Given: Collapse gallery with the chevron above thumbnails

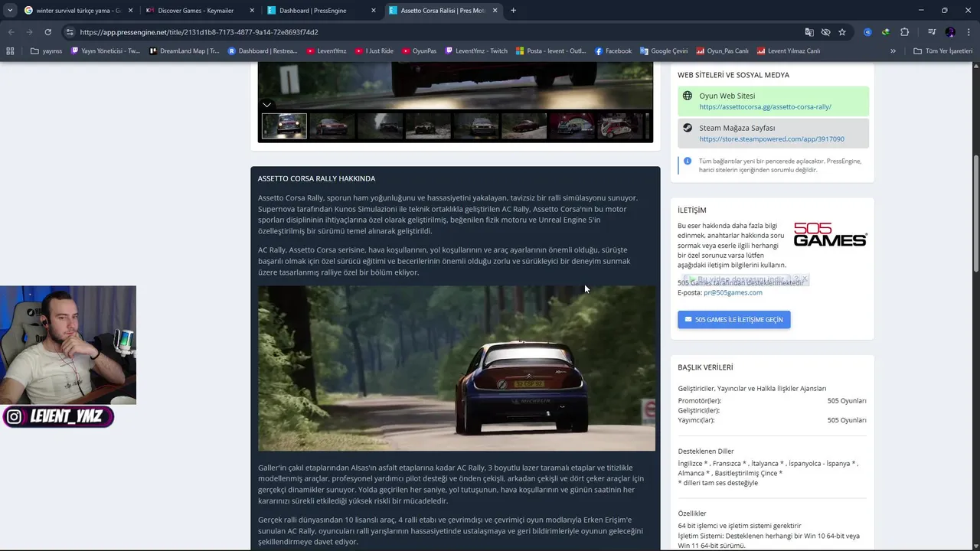Looking at the screenshot, I should [266, 105].
